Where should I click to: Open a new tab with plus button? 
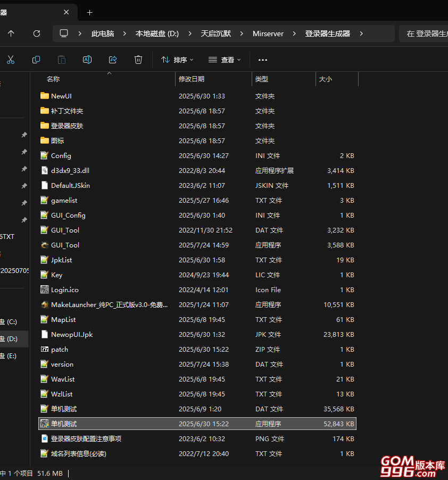click(x=89, y=12)
